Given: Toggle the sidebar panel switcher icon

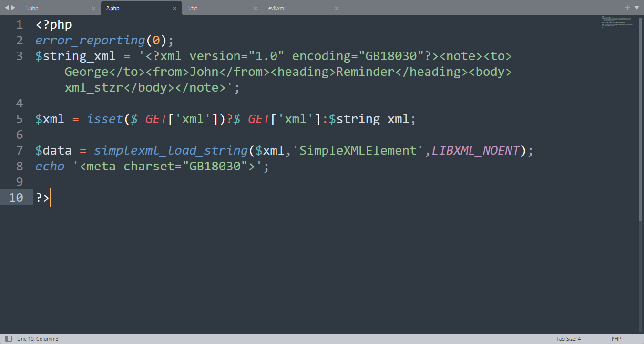Looking at the screenshot, I should (x=9, y=339).
